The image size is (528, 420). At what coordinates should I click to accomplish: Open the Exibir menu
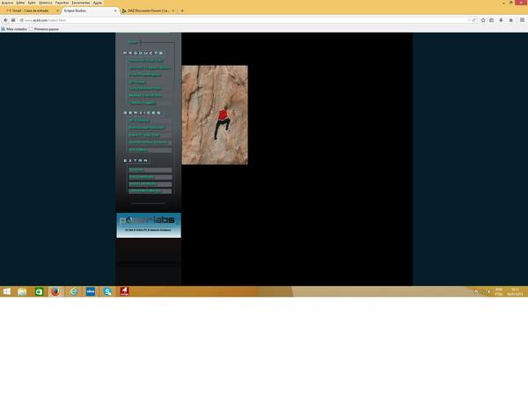pos(32,3)
